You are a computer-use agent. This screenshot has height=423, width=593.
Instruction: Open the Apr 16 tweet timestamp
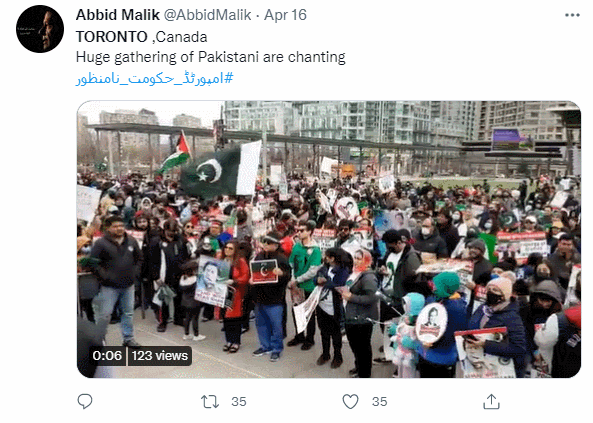coord(286,15)
